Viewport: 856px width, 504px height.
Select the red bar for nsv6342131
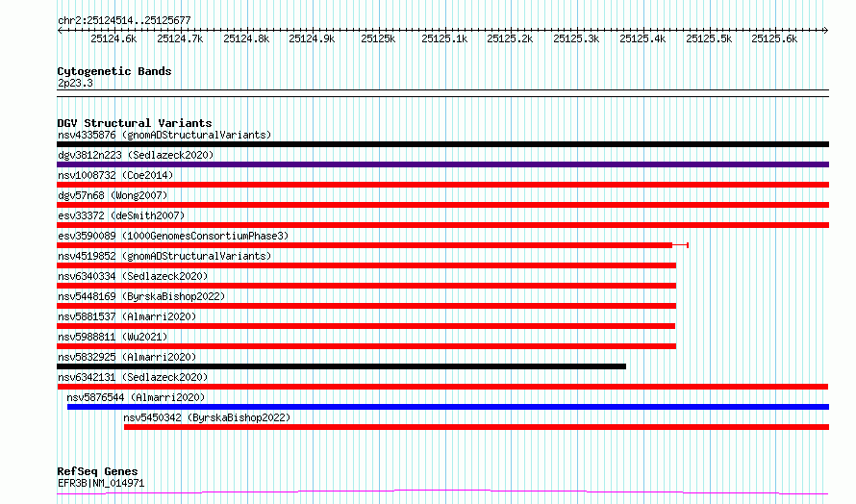[442, 387]
